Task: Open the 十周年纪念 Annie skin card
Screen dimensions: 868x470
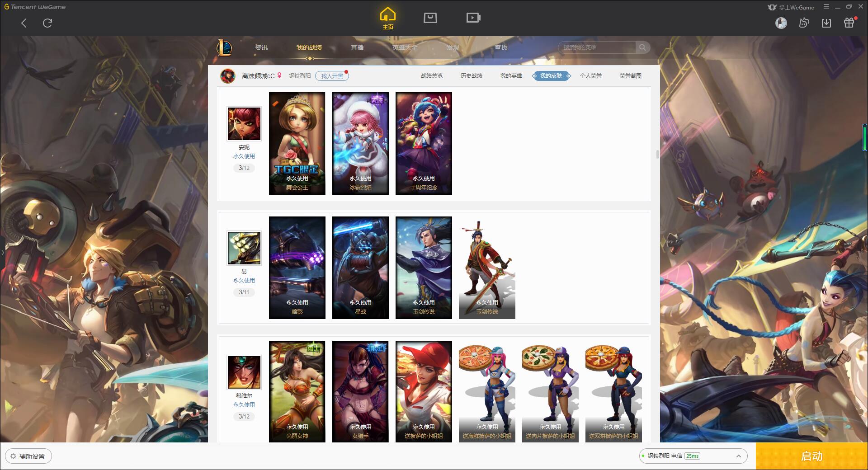Action: (424, 144)
